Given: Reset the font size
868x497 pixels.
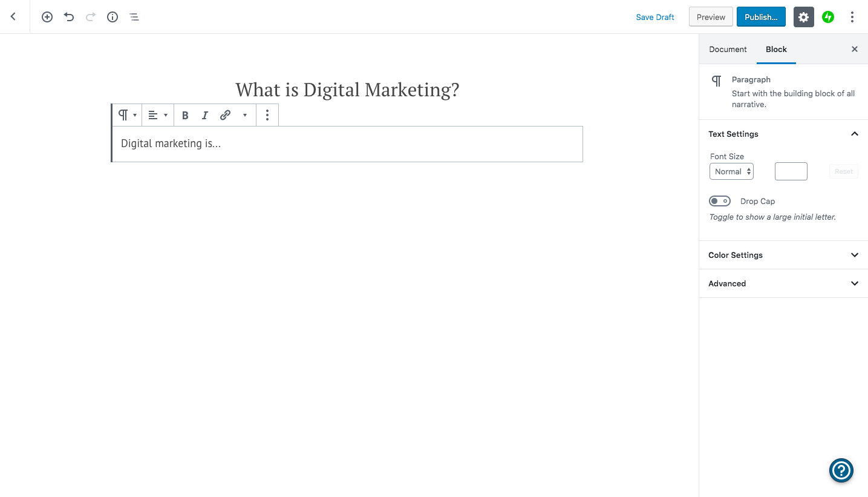Looking at the screenshot, I should pyautogui.click(x=843, y=171).
